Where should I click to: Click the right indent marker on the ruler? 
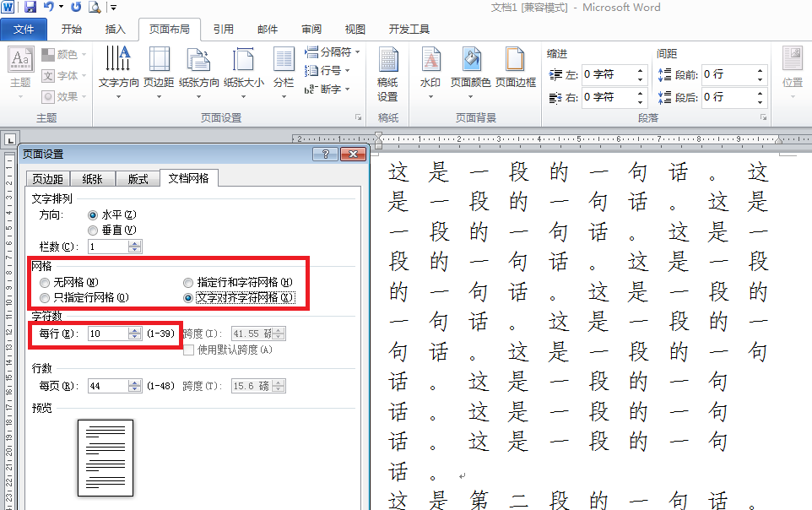coord(779,140)
